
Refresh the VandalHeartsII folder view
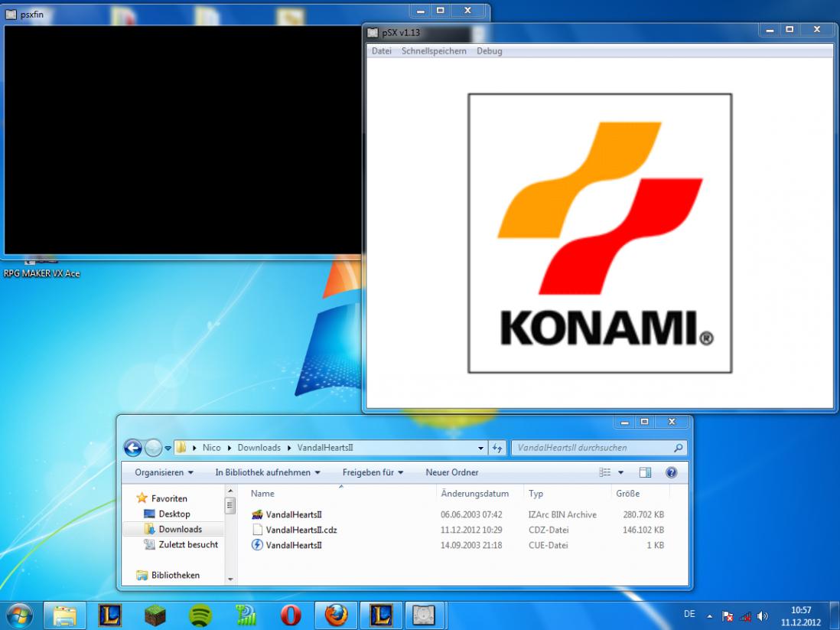(497, 448)
